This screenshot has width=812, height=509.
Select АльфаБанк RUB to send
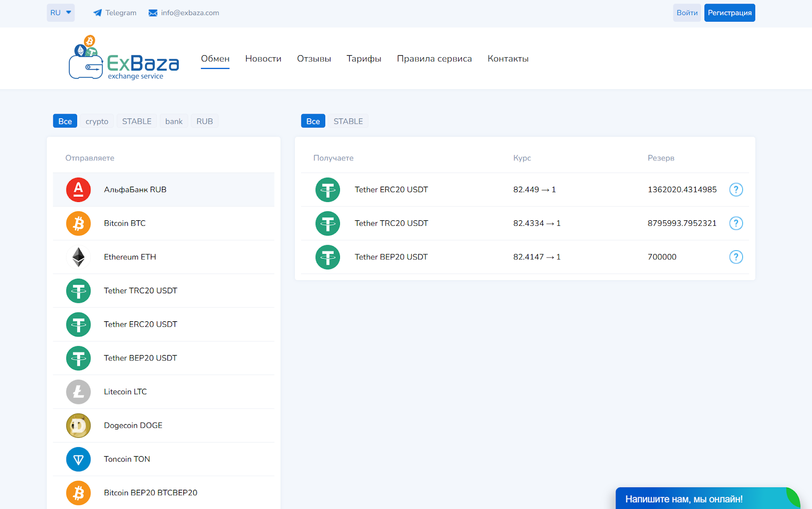(163, 190)
